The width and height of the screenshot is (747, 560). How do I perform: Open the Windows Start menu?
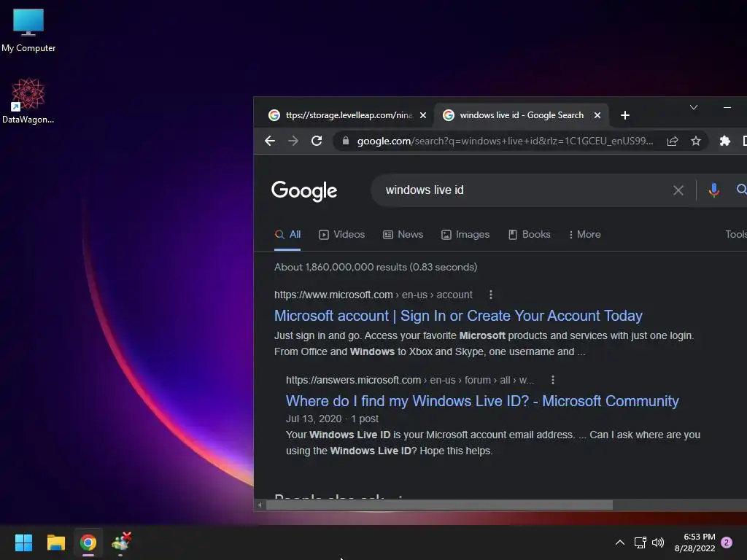[23, 542]
